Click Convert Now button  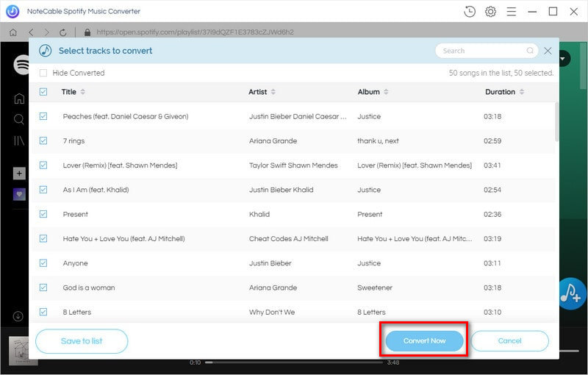point(425,341)
